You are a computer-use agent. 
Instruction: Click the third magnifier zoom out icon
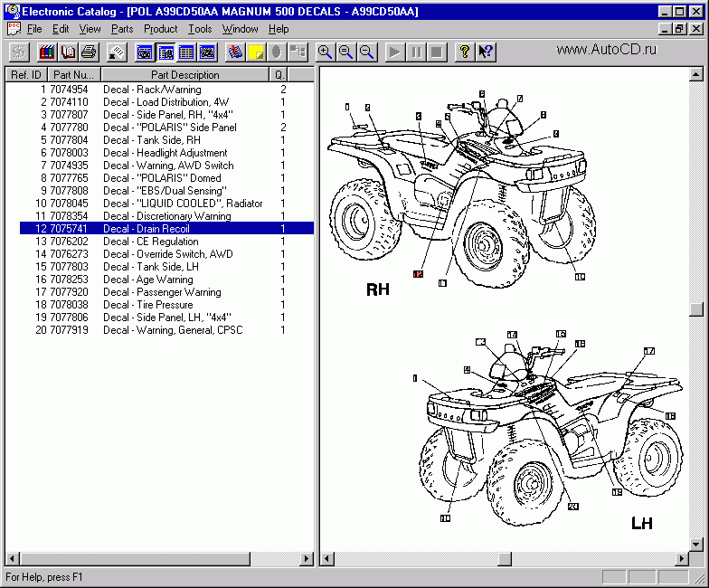[367, 52]
